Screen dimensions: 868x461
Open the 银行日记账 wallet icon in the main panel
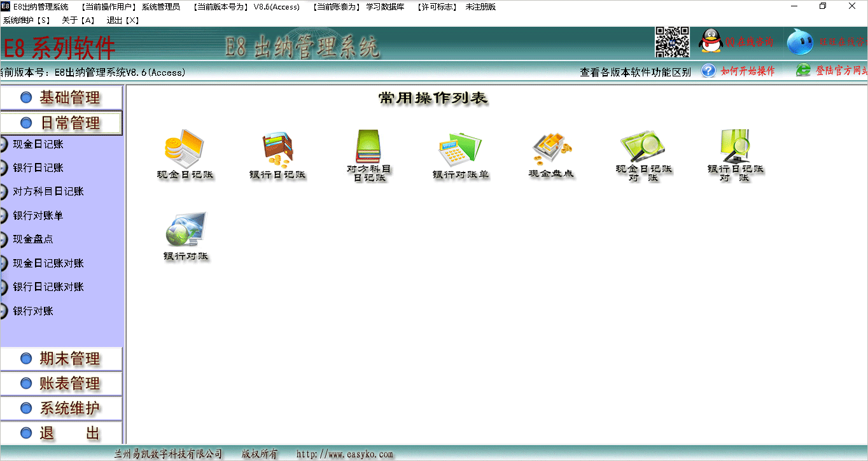tap(277, 155)
